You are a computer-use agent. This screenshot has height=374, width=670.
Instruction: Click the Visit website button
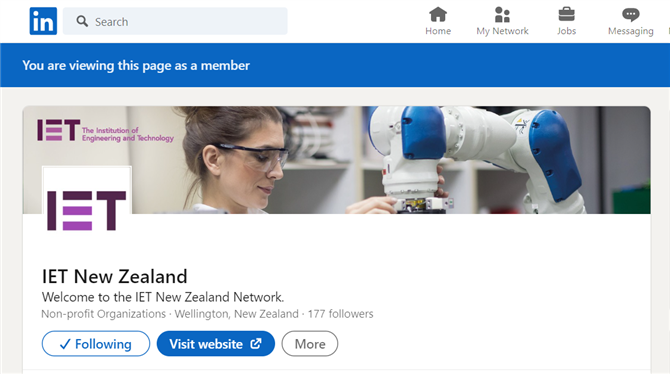click(x=216, y=344)
